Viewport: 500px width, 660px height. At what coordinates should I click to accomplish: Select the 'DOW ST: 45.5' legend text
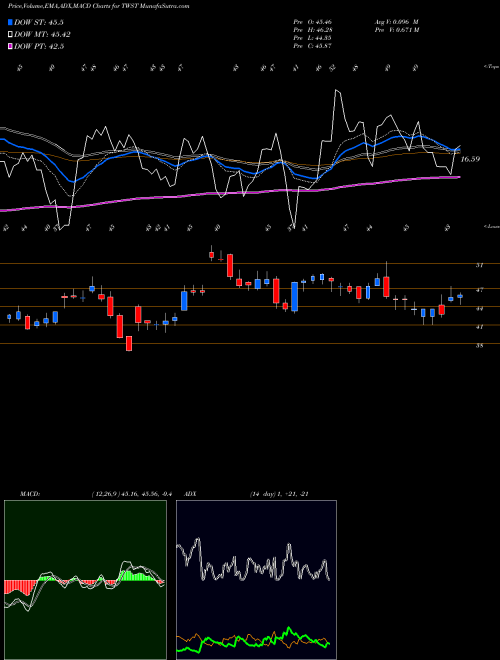39,22
